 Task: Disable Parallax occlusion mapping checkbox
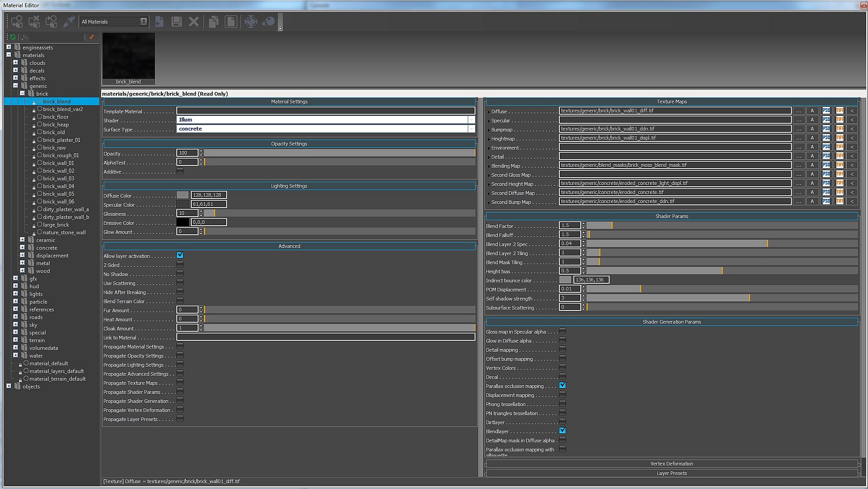[562, 385]
